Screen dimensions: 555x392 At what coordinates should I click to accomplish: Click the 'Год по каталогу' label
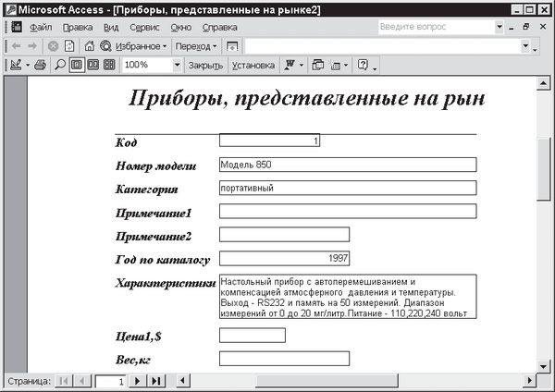(163, 260)
